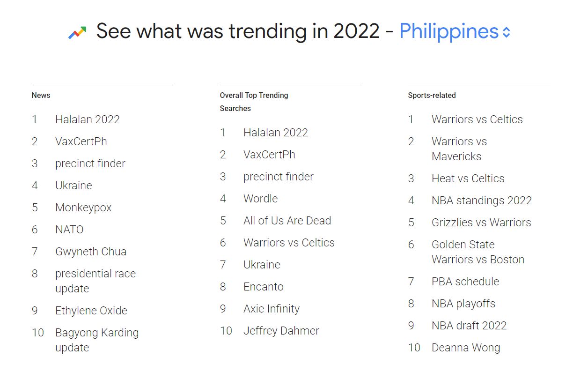This screenshot has width=588, height=372.
Task: Select Monkeypox in the News list
Action: click(x=83, y=208)
